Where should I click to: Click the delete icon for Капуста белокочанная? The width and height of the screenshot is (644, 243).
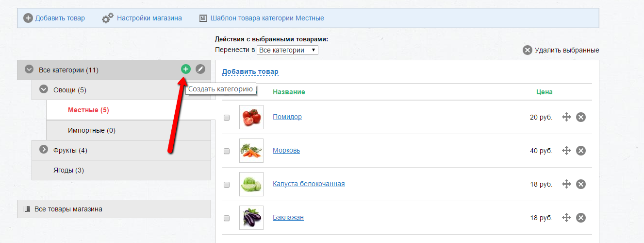click(581, 184)
